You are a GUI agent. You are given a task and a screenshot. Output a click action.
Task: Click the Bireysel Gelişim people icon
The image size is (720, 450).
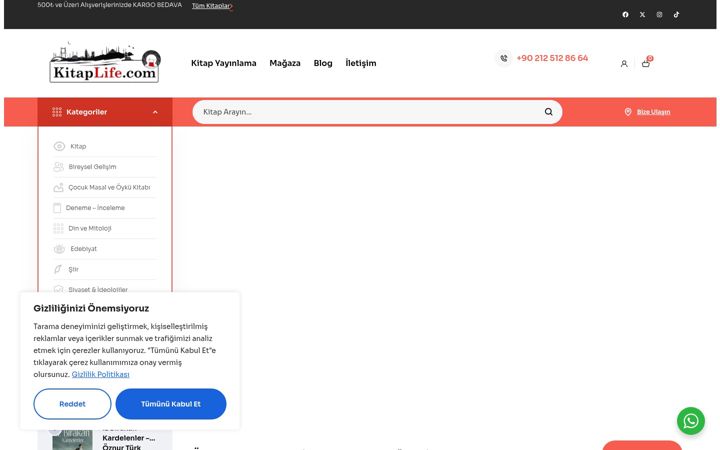58,167
